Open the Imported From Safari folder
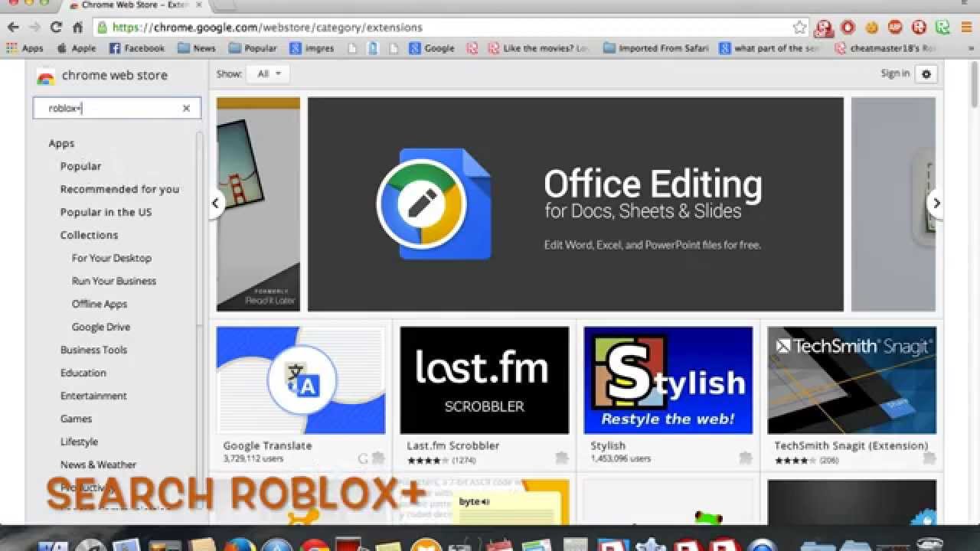 coord(656,48)
